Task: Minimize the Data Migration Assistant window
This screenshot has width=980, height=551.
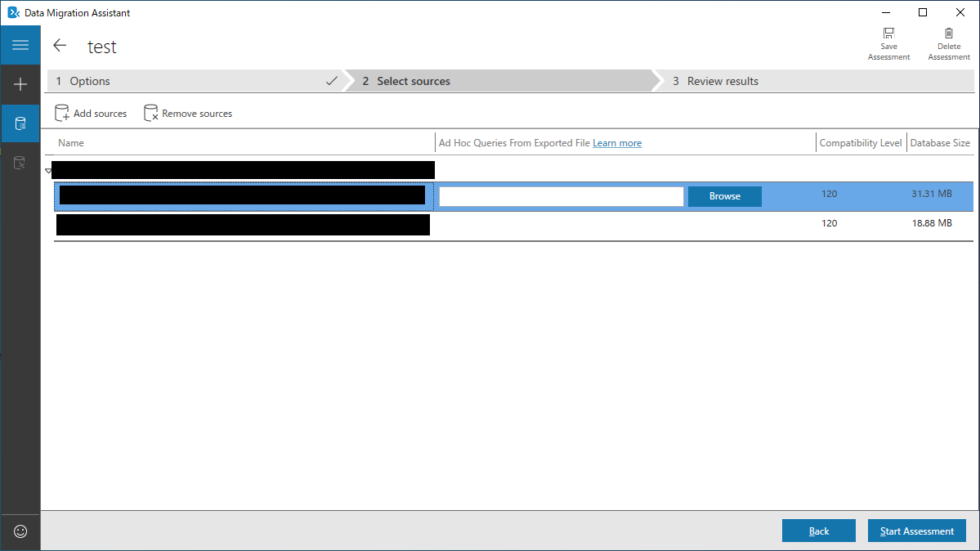Action: click(886, 12)
